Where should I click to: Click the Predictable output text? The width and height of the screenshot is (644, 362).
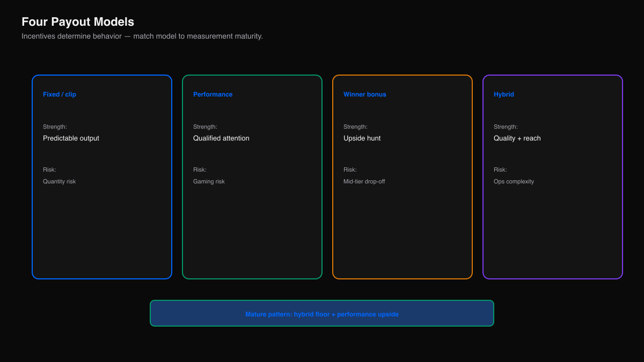pyautogui.click(x=71, y=138)
